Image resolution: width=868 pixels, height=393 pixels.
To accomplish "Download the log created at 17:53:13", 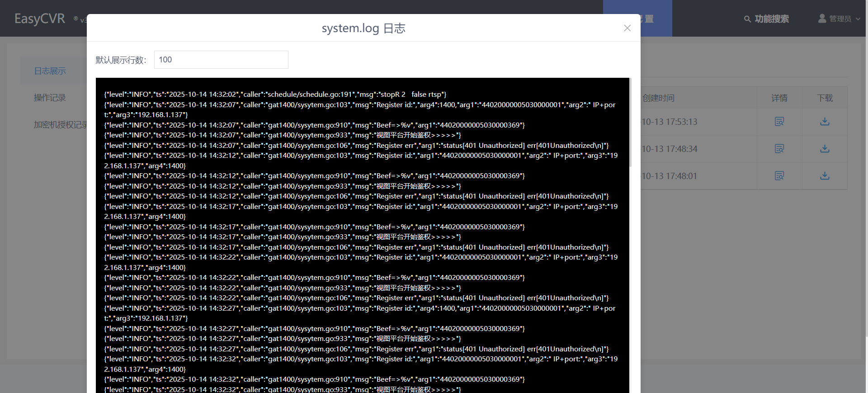I will click(x=825, y=122).
